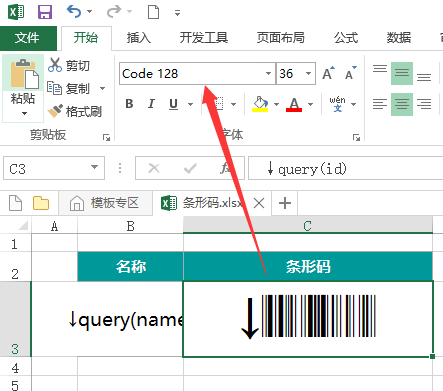The height and width of the screenshot is (391, 443).
Task: Switch to the 插入 ribbon tab
Action: [139, 38]
